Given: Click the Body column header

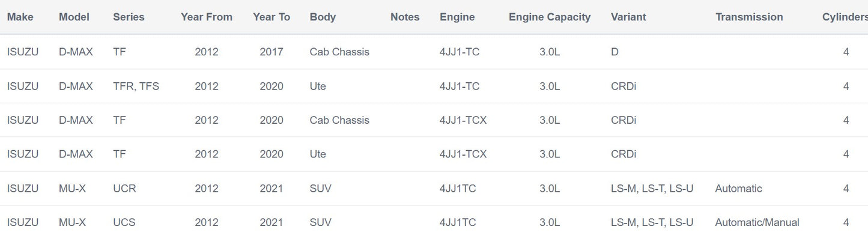Looking at the screenshot, I should point(323,17).
